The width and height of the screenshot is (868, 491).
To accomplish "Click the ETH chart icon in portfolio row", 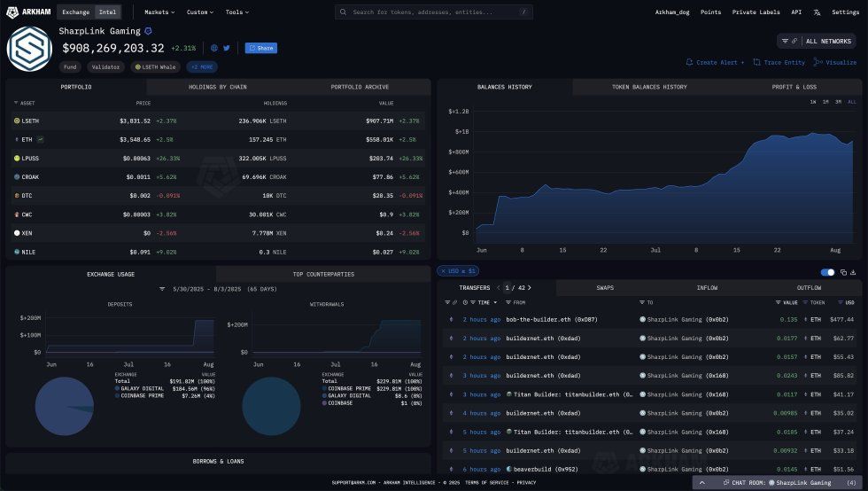I will [x=41, y=140].
